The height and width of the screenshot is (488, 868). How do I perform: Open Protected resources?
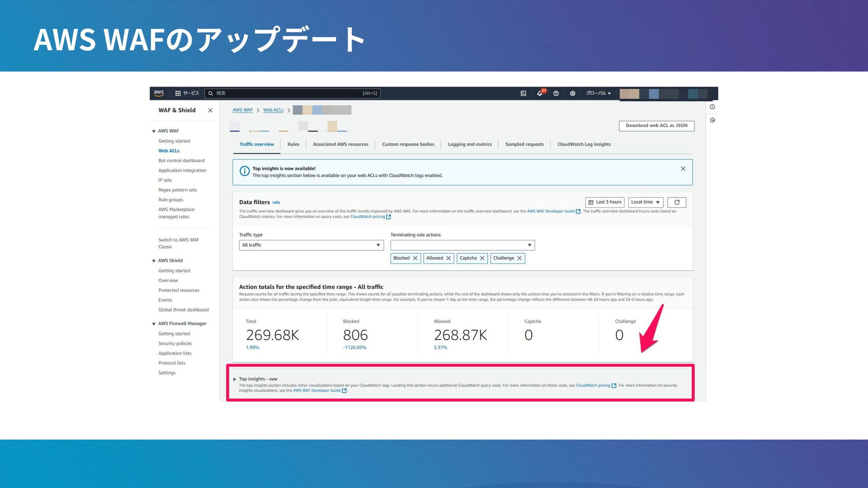tap(179, 290)
